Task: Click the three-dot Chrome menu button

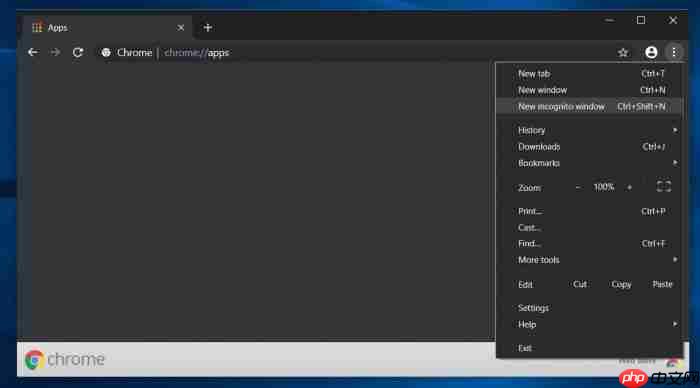Action: (674, 52)
